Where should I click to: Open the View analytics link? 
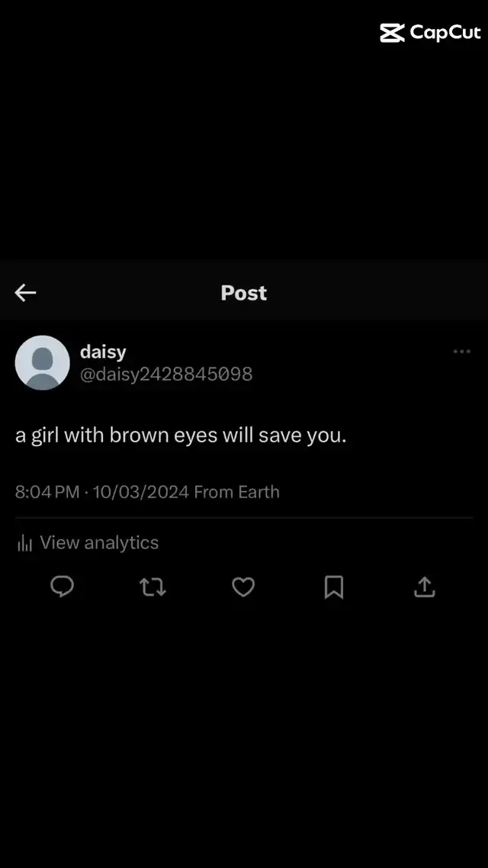(99, 542)
